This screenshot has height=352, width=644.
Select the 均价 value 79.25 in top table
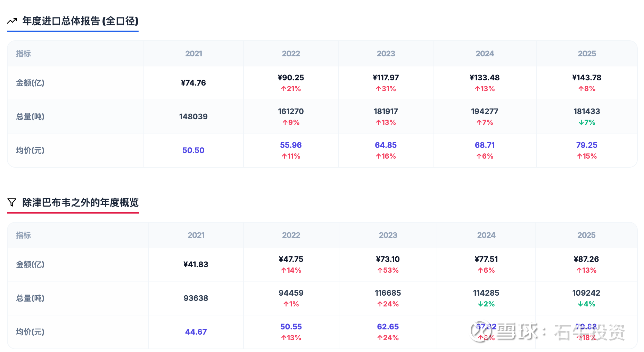point(587,145)
